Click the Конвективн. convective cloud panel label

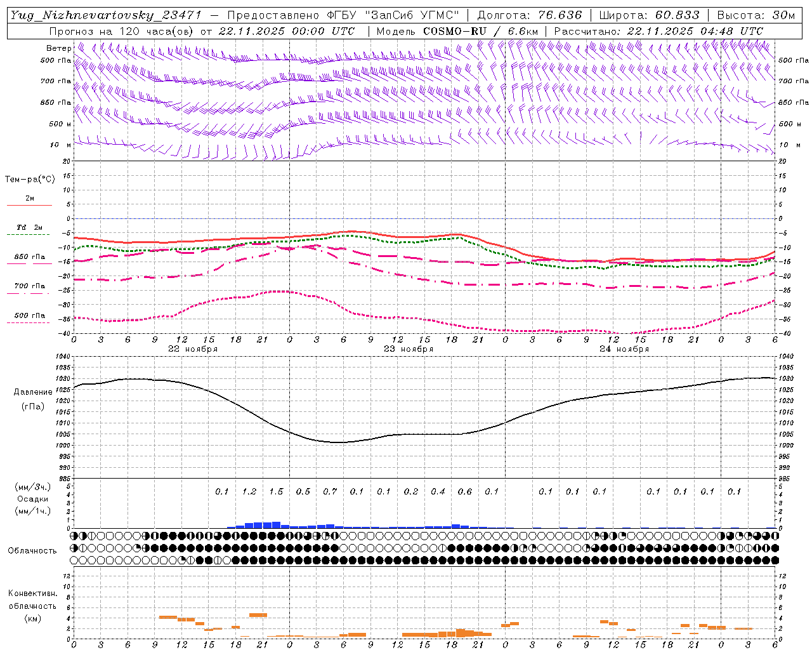32,594
